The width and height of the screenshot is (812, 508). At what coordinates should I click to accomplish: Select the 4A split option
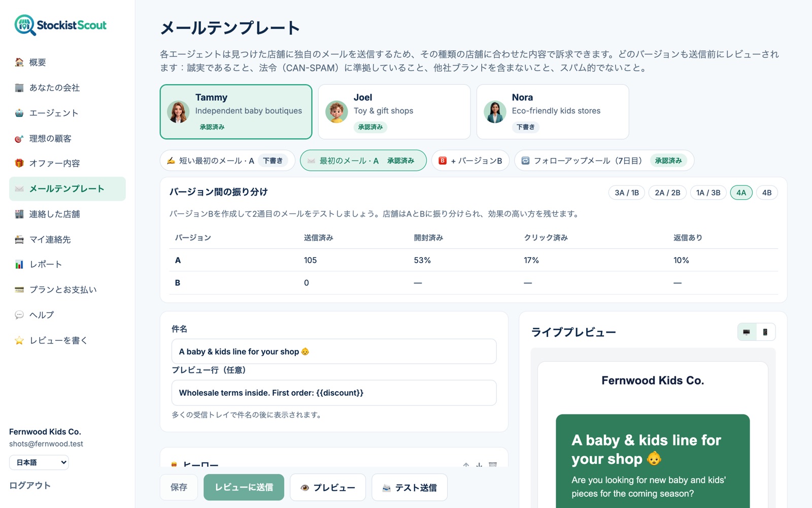tap(741, 193)
